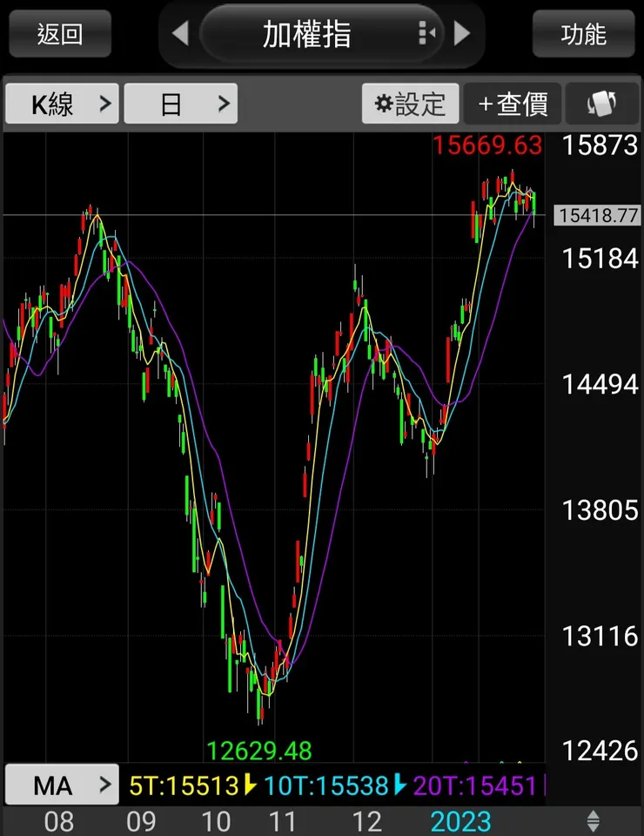Tap the 09 month timeline label
The image size is (644, 836).
(141, 821)
